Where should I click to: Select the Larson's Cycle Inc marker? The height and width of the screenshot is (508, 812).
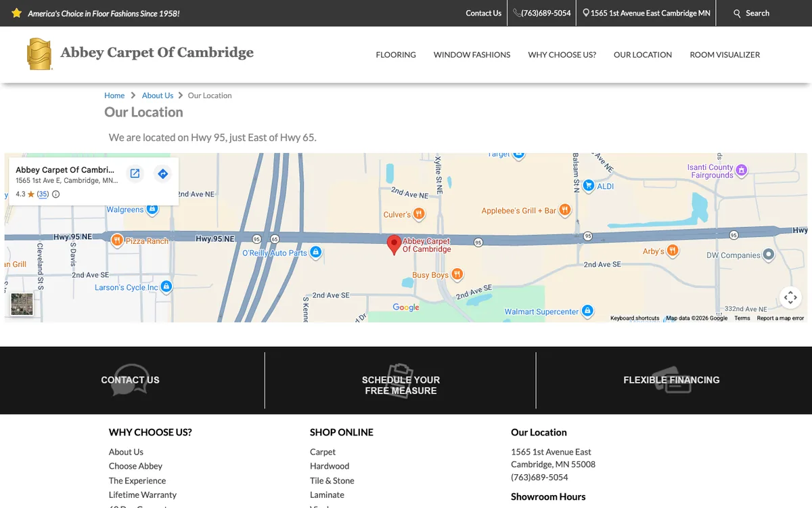166,287
